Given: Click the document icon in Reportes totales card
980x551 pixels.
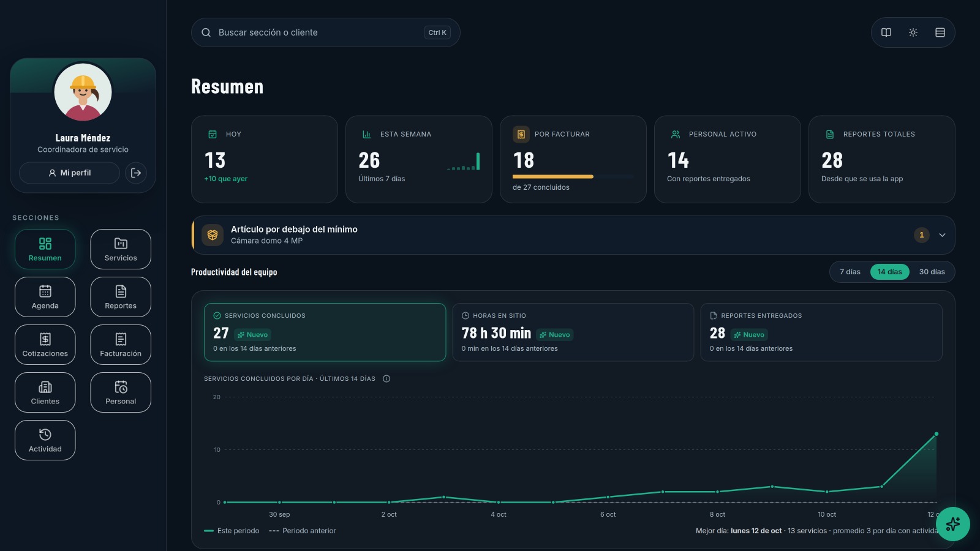Looking at the screenshot, I should pos(830,134).
